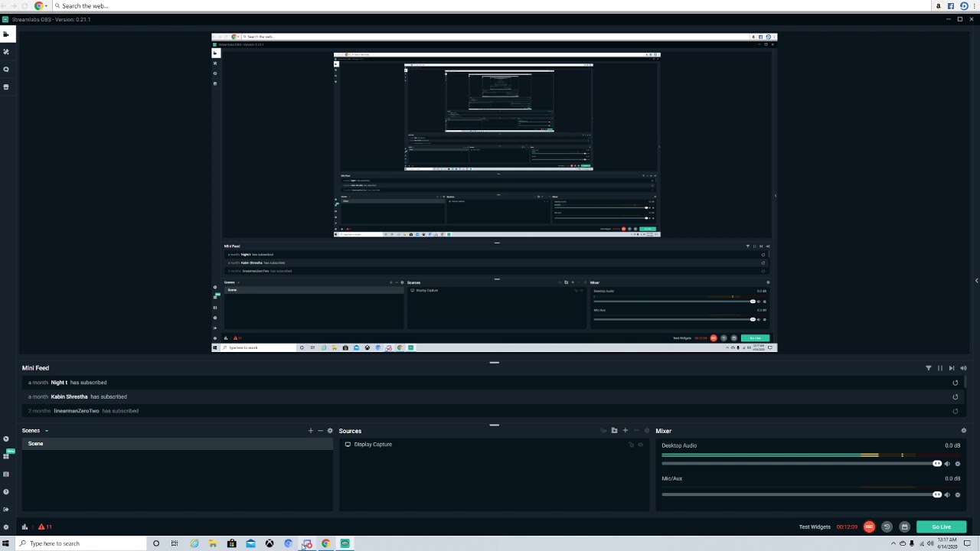The height and width of the screenshot is (551, 980).
Task: Open Xbox app from the taskbar
Action: (x=269, y=543)
